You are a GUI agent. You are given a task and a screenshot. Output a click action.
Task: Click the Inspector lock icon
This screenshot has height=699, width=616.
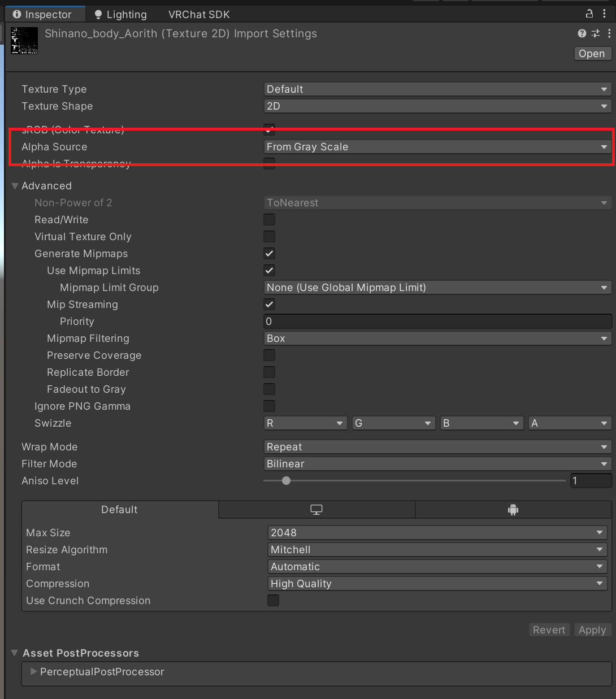point(589,14)
